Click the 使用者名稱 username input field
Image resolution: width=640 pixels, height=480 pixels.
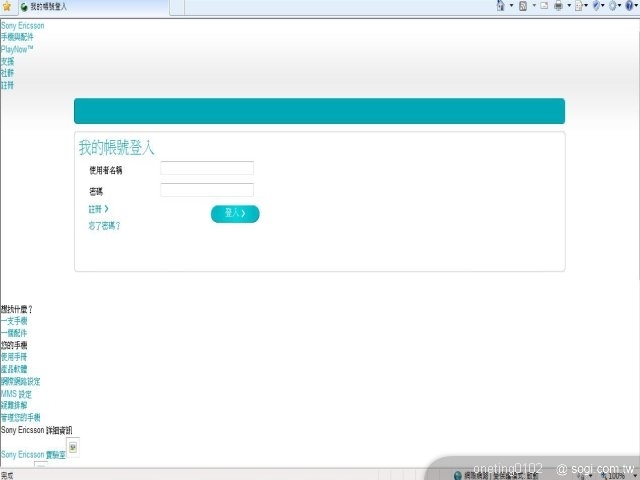pos(207,168)
